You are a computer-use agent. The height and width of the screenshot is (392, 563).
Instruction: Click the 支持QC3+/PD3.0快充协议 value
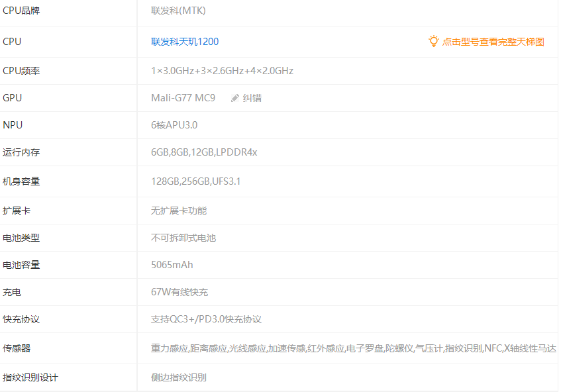[206, 319]
